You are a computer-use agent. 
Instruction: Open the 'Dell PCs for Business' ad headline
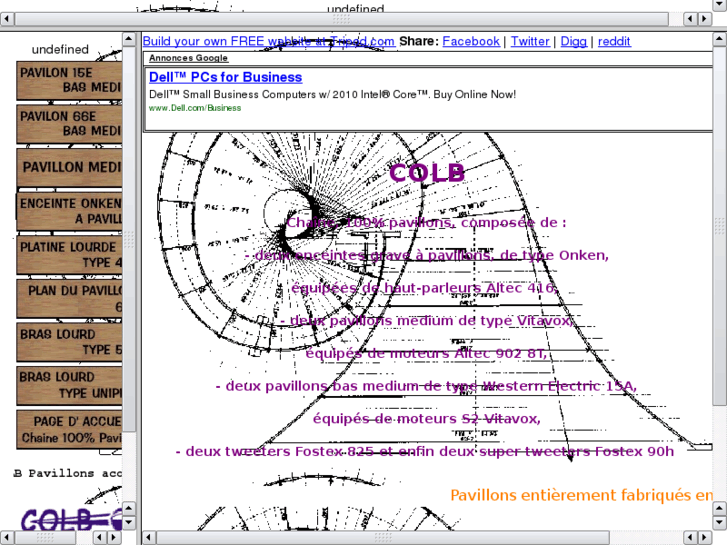[x=225, y=77]
